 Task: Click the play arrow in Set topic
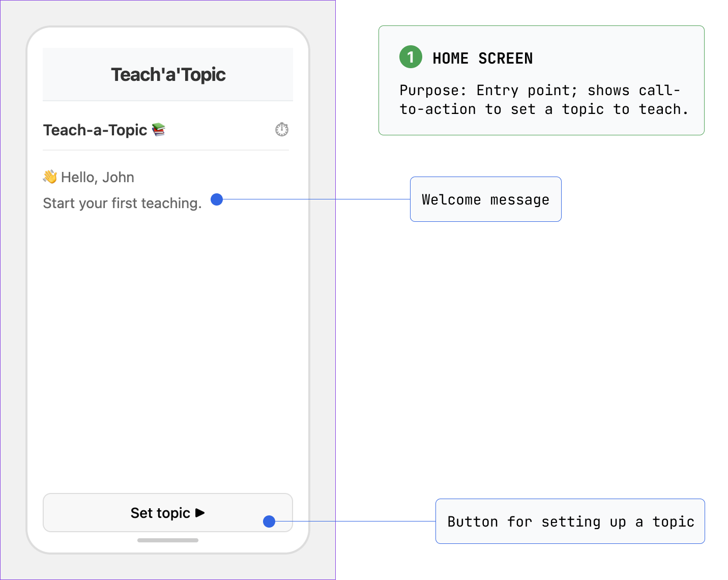point(200,513)
